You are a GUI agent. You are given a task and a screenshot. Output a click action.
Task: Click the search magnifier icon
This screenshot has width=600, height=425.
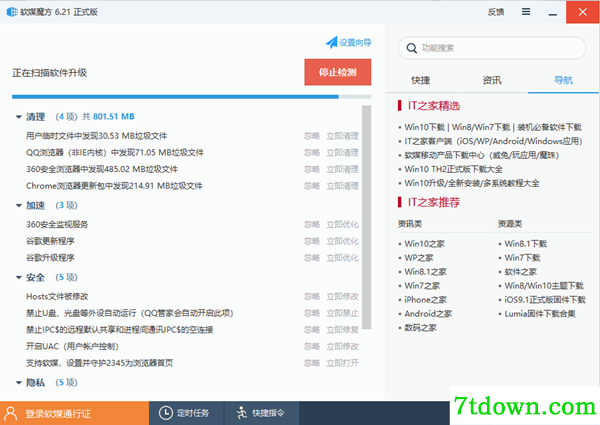(412, 48)
